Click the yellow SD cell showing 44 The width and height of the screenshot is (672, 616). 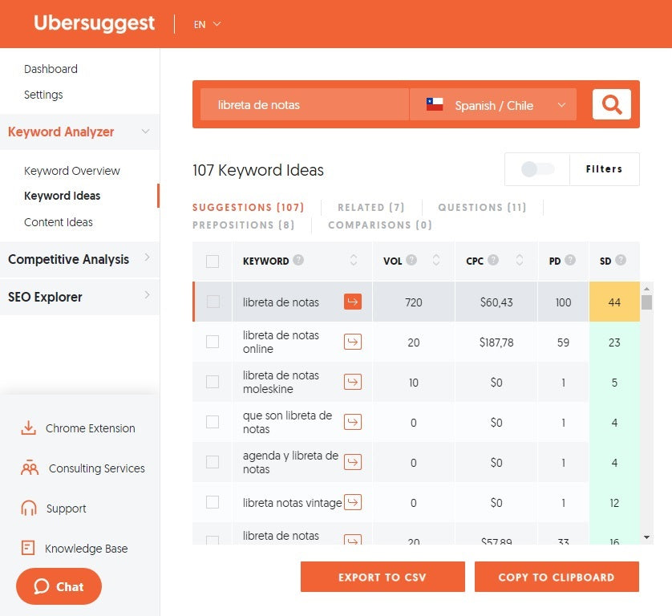pyautogui.click(x=614, y=302)
